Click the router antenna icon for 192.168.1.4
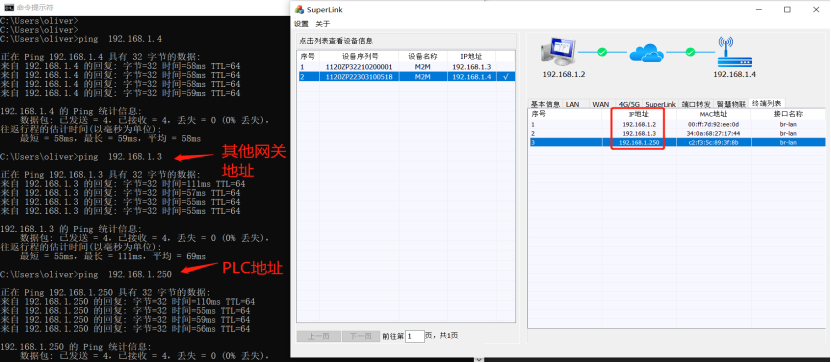This screenshot has width=831, height=363. 735,51
